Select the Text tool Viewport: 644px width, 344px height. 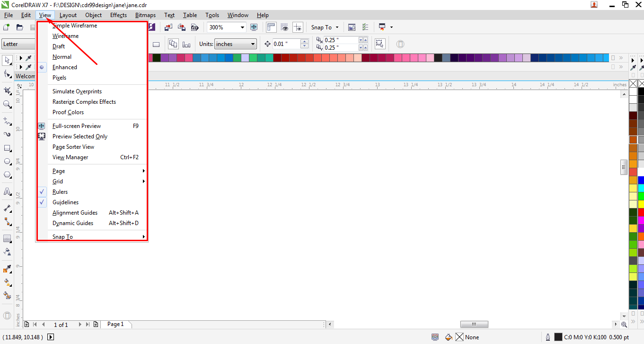[7, 191]
